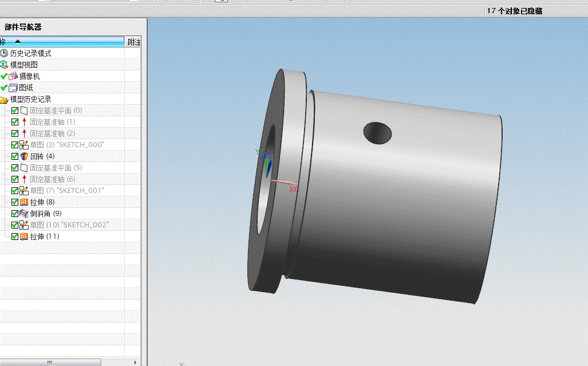Image resolution: width=588 pixels, height=366 pixels.
Task: Click the 摄像机 camera icon
Action: click(13, 76)
